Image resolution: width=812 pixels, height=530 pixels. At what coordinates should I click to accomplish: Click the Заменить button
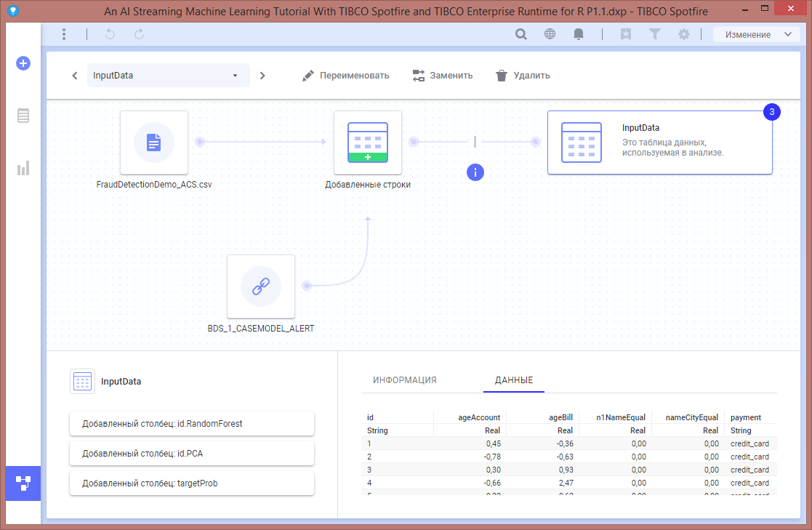[x=443, y=76]
